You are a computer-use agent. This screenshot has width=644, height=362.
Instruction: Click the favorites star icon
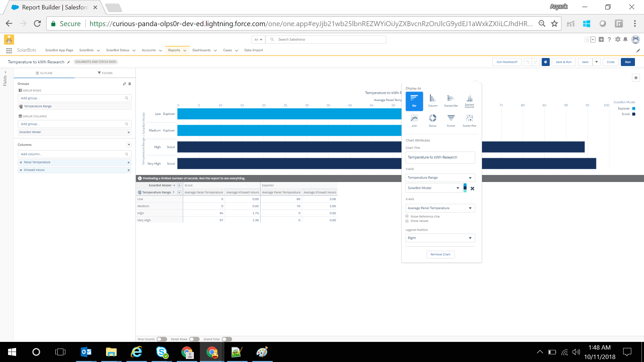(x=587, y=40)
